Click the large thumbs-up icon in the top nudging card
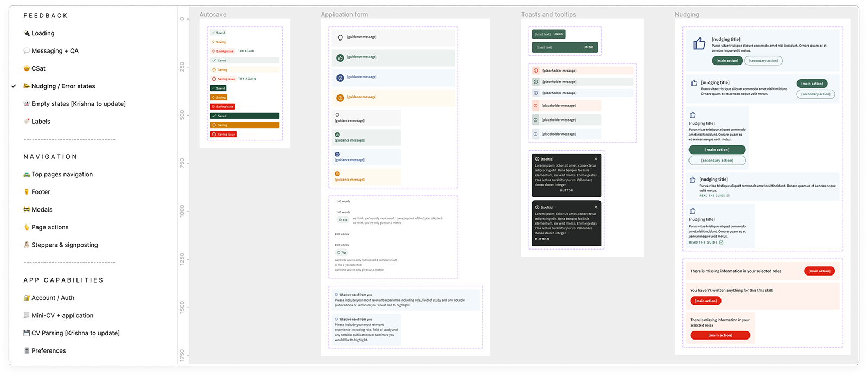Image resolution: width=868 pixels, height=377 pixels. (x=699, y=43)
